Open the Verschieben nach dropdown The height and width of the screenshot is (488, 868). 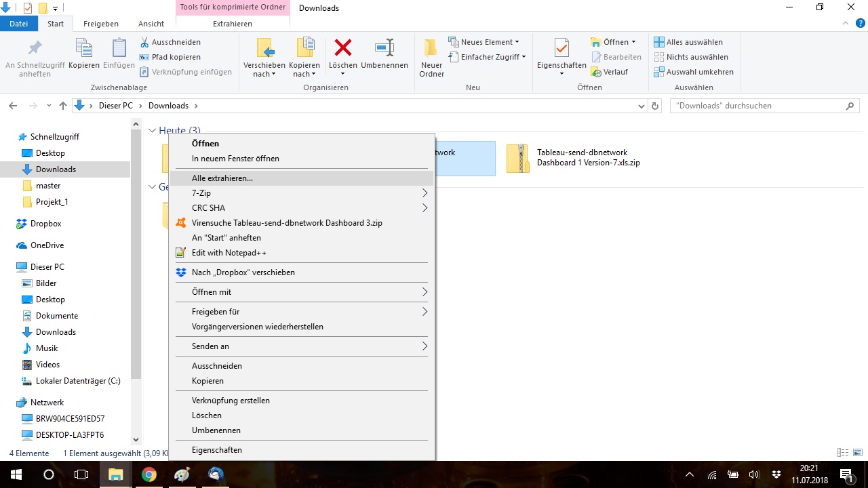coord(264,70)
